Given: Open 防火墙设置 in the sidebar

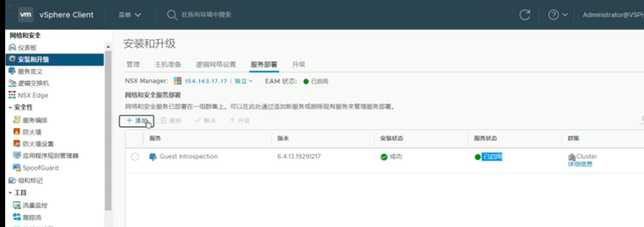Looking at the screenshot, I should [x=38, y=144].
